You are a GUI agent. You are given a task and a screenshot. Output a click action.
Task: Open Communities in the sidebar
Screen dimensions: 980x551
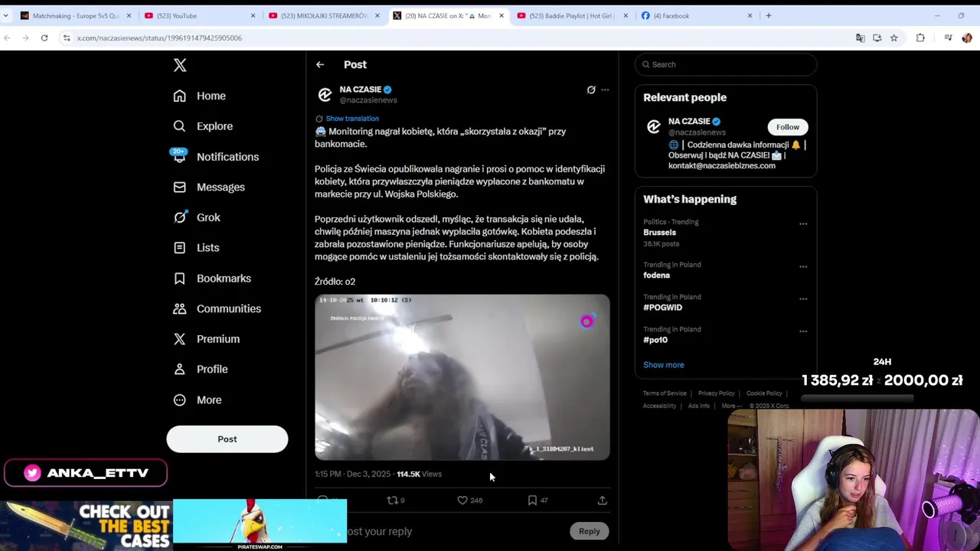tap(217, 308)
